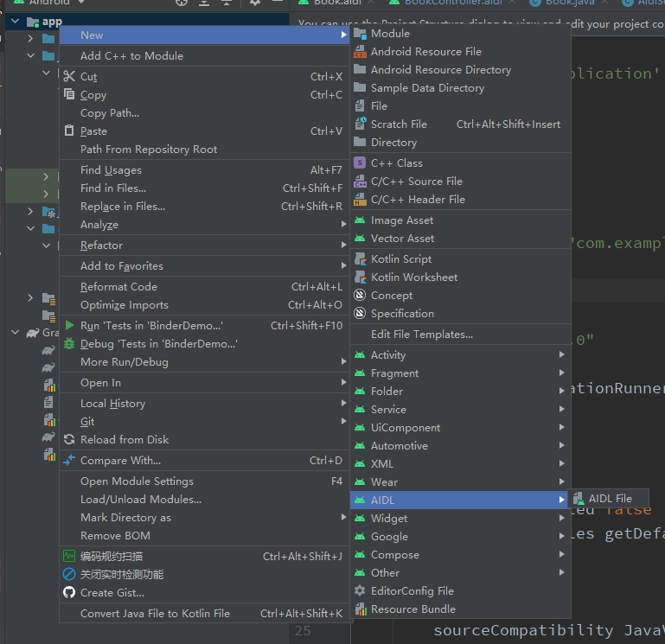Click the Concept icon
Screen dimensions: 665x644
click(x=360, y=295)
